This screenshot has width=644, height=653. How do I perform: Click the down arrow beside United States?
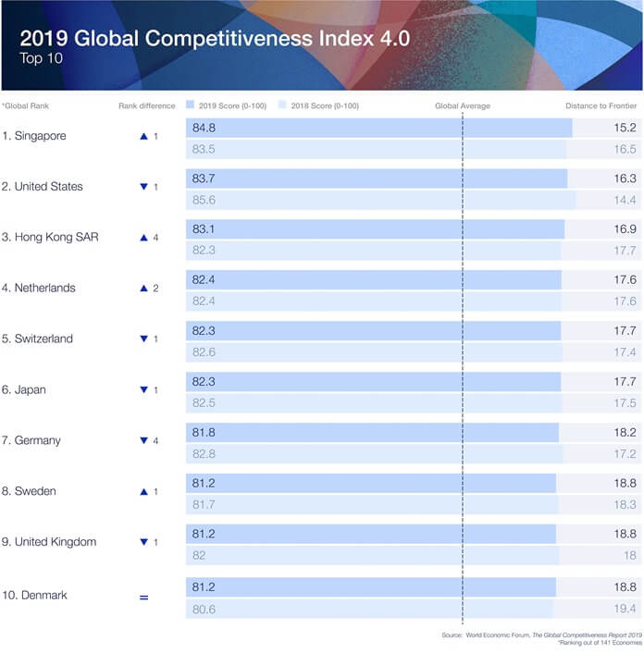(143, 187)
